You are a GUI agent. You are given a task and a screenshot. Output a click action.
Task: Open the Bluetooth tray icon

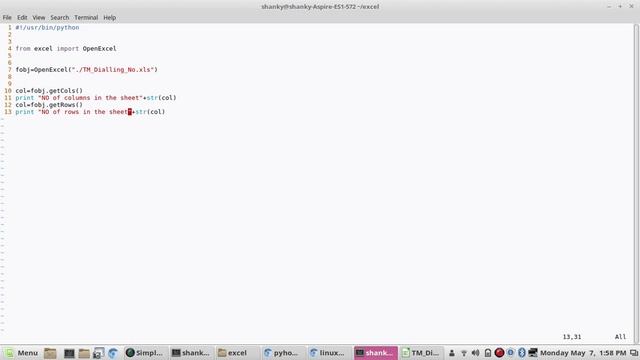pos(522,353)
